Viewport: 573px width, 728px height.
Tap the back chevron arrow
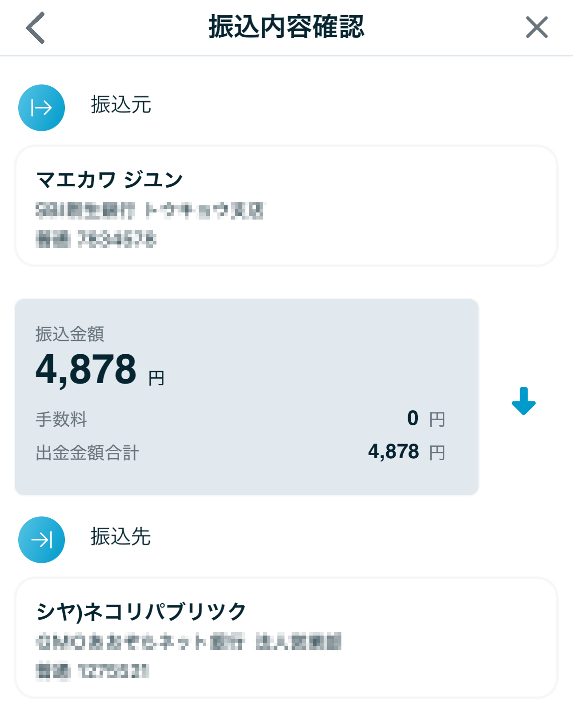coord(36,28)
